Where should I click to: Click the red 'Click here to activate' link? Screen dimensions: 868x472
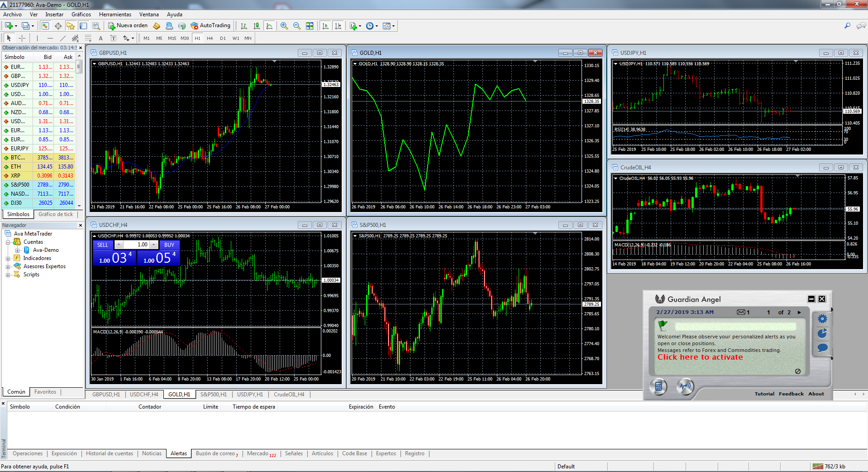[x=700, y=357]
